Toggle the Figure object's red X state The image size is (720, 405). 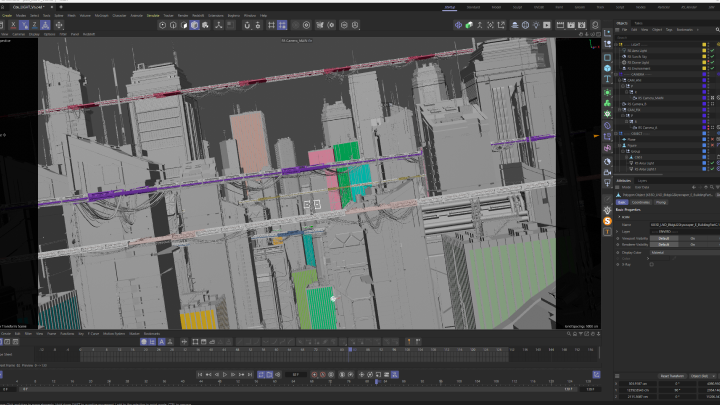tap(712, 145)
